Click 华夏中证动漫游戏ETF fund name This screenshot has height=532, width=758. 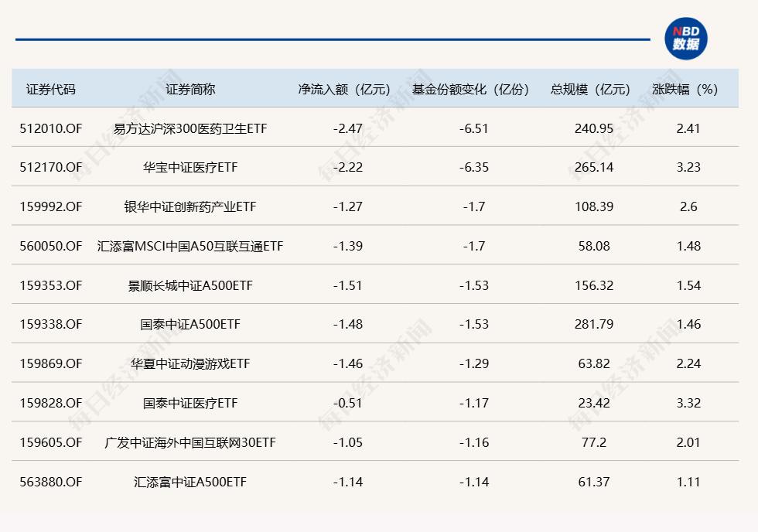tap(190, 364)
